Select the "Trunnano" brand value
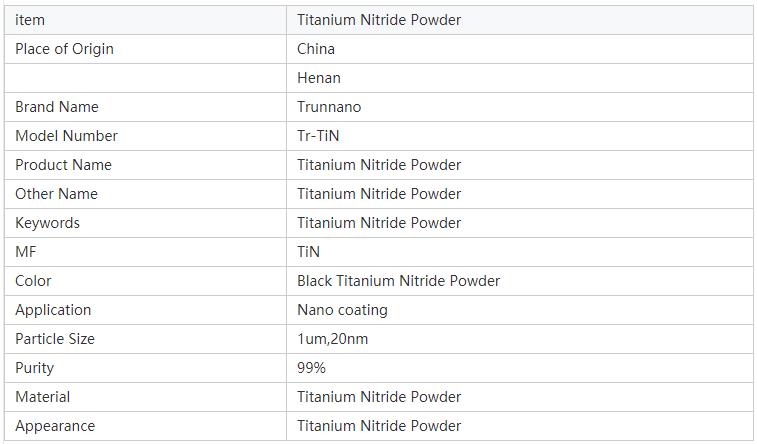The image size is (757, 444). [329, 107]
